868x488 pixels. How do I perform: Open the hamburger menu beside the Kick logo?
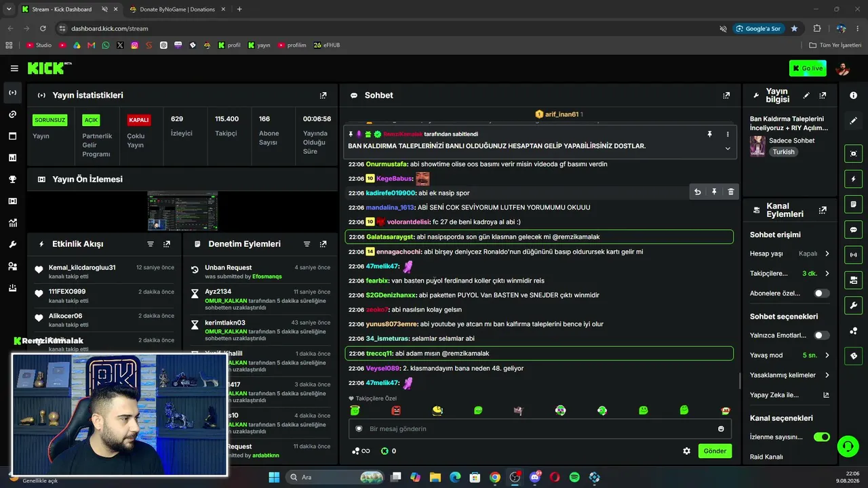14,68
